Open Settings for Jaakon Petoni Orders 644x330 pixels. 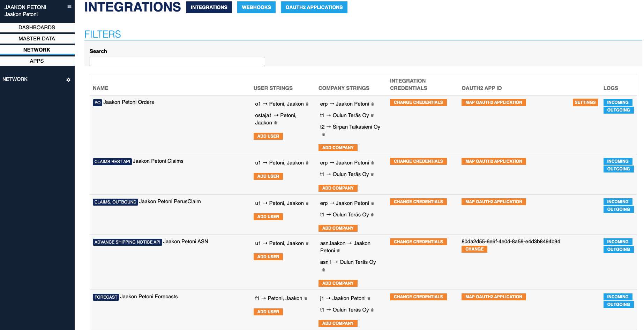pos(585,102)
